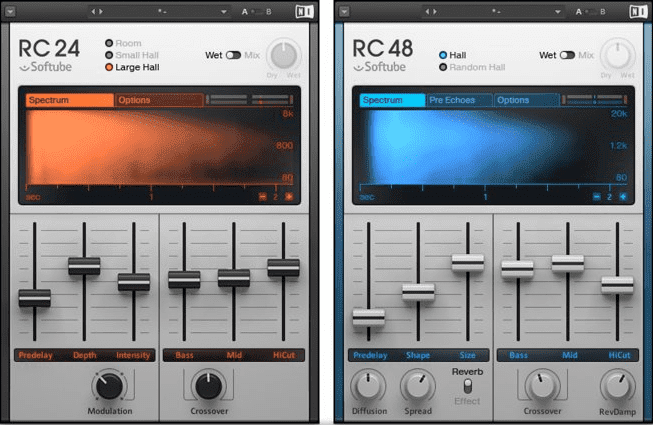Click RC 48 preset previous/next arrows

pos(431,12)
